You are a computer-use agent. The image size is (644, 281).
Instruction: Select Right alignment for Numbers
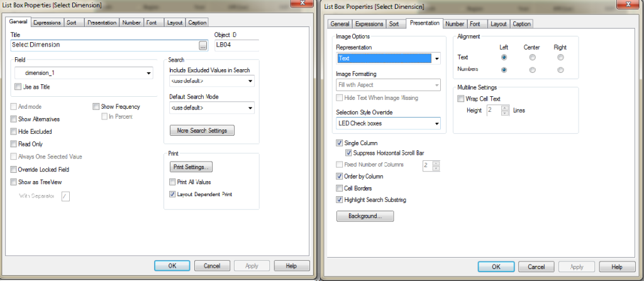click(x=560, y=69)
